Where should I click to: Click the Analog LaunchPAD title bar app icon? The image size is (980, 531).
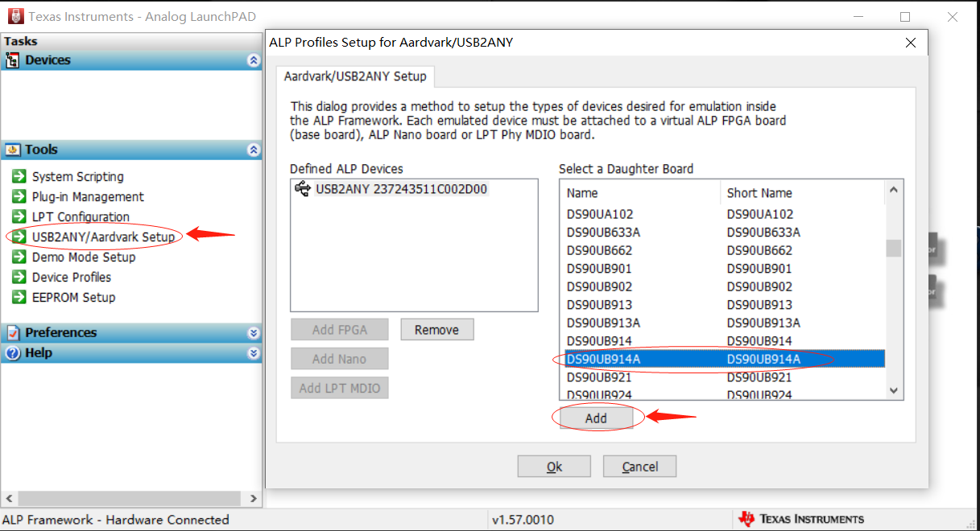click(14, 16)
